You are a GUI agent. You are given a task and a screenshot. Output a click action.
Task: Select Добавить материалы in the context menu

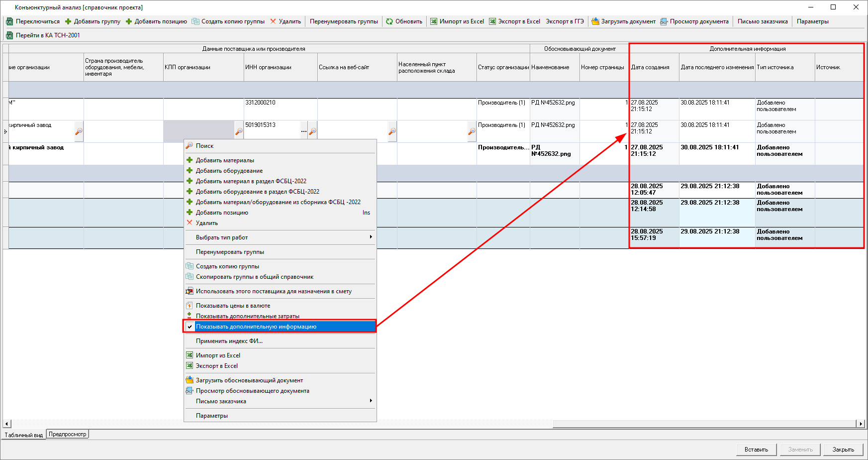[280, 160]
